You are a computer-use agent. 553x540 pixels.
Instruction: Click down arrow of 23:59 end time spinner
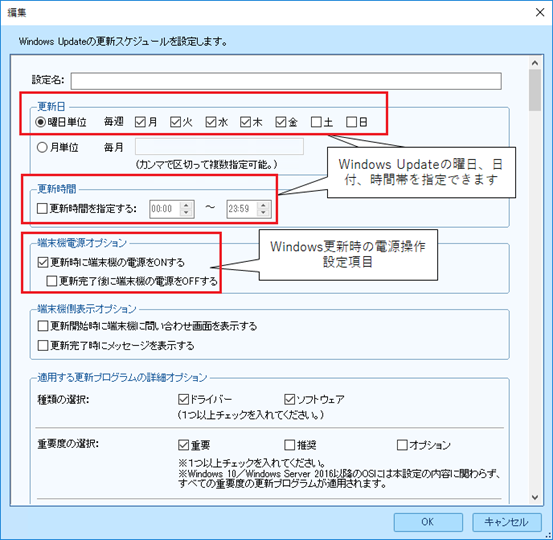coord(263,212)
